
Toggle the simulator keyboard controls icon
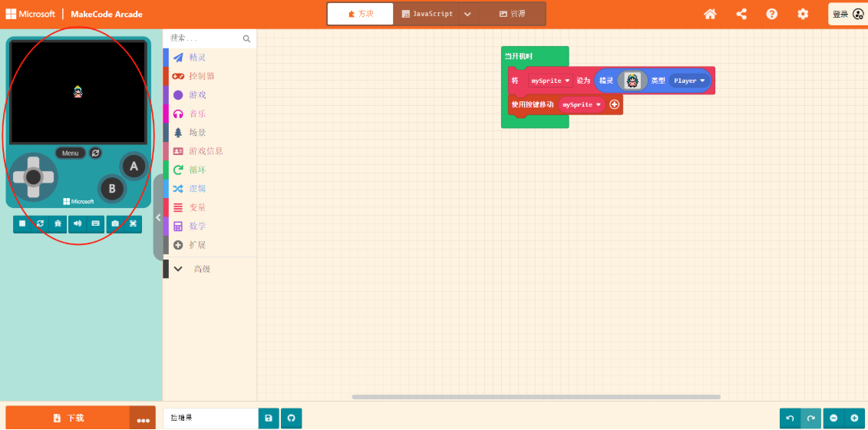coord(96,223)
